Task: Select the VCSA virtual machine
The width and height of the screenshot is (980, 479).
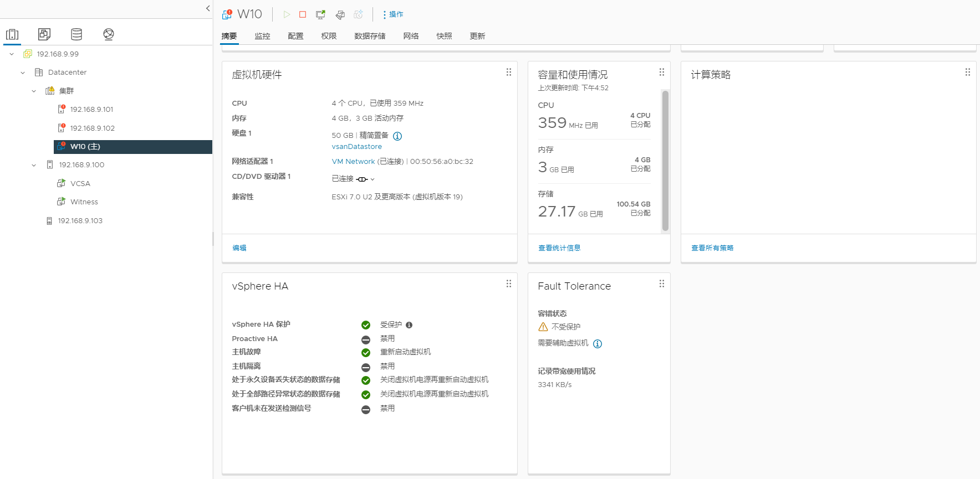Action: pos(80,184)
